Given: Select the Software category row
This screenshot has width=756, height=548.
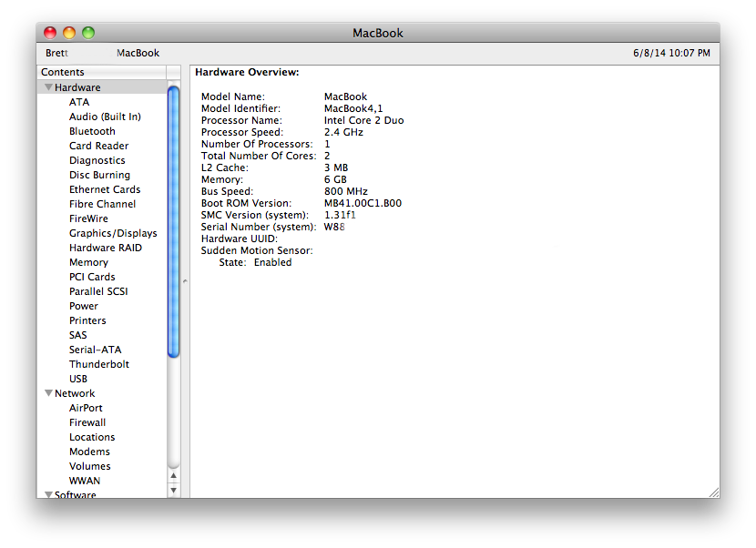Looking at the screenshot, I should point(102,494).
